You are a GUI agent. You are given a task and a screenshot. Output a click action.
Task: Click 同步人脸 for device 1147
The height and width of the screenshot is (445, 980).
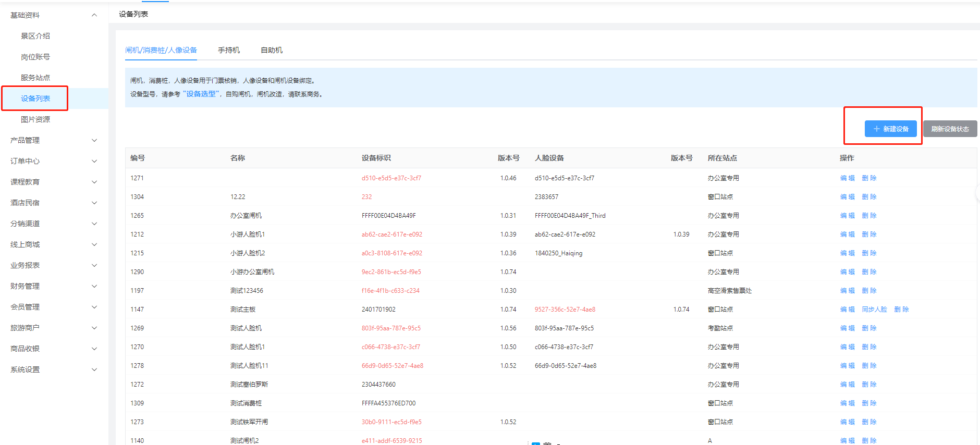[874, 310]
